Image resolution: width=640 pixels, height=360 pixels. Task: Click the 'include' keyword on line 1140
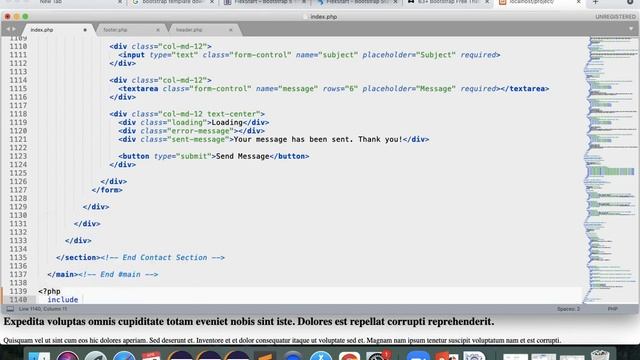pyautogui.click(x=63, y=300)
